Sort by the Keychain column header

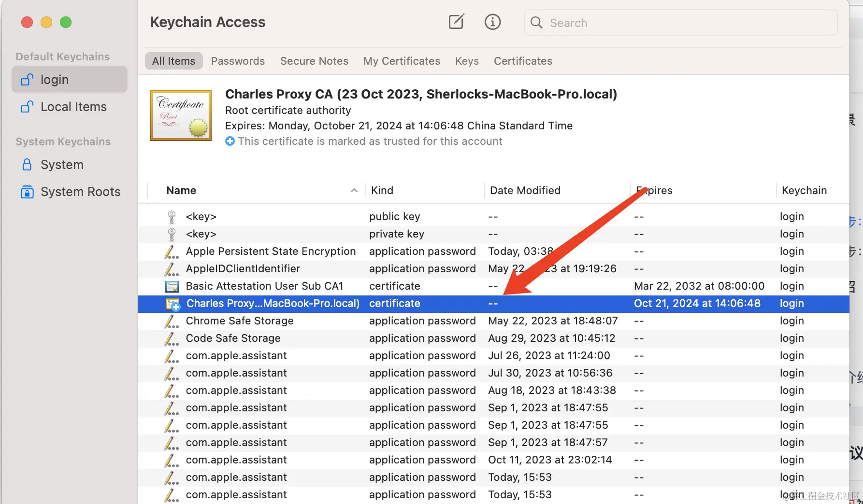[804, 190]
